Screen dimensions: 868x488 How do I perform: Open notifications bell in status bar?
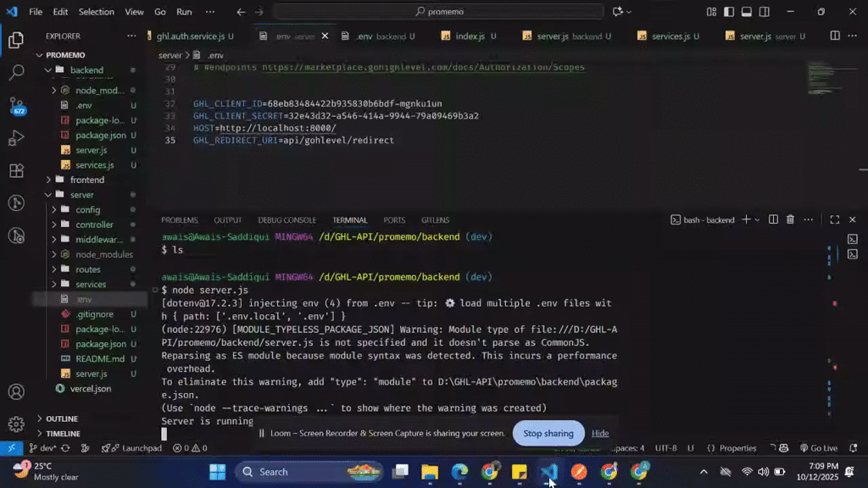pyautogui.click(x=853, y=447)
